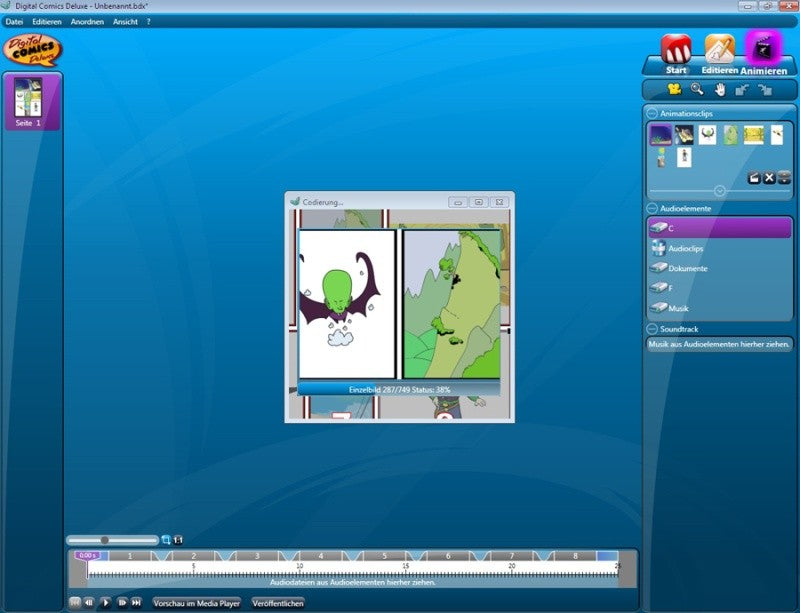Delete the selected animation clip with X
Viewport: 800px width, 613px height.
pos(769,178)
